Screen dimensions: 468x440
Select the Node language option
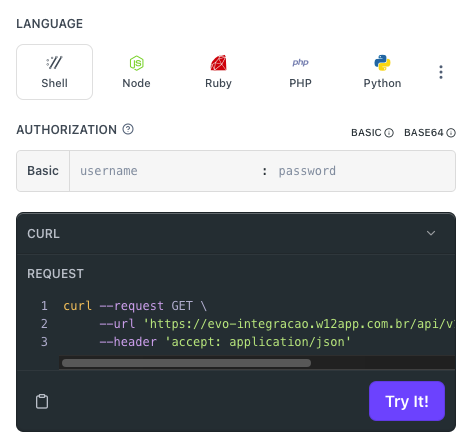pyautogui.click(x=136, y=72)
